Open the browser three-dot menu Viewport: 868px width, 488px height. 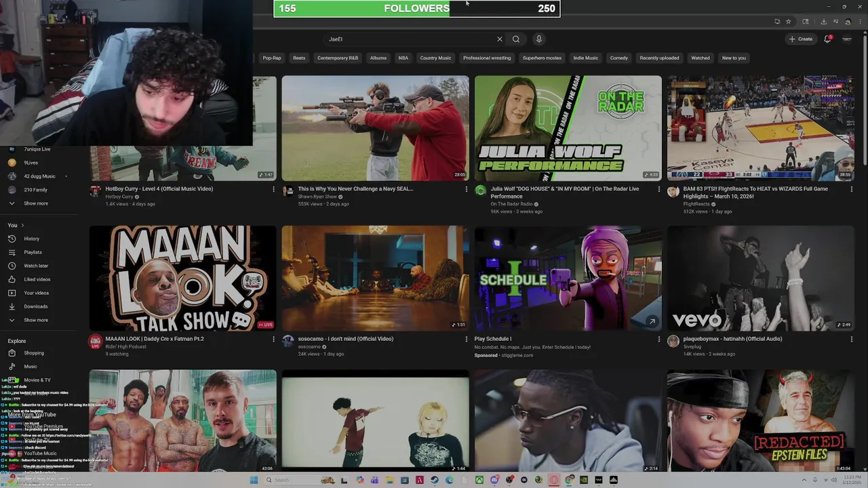pyautogui.click(x=859, y=22)
